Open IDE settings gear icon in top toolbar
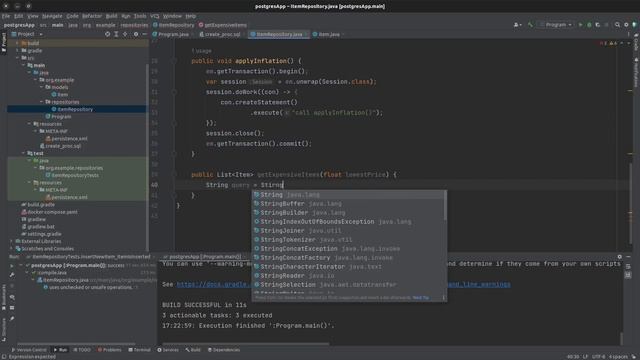This screenshot has width=640, height=360. point(626,25)
